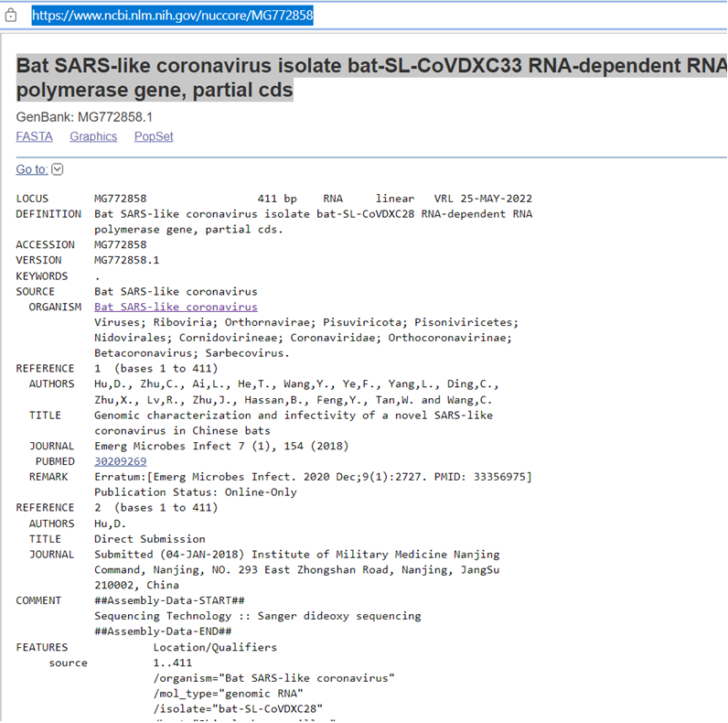Expand the Go to dropdown arrow

[57, 169]
